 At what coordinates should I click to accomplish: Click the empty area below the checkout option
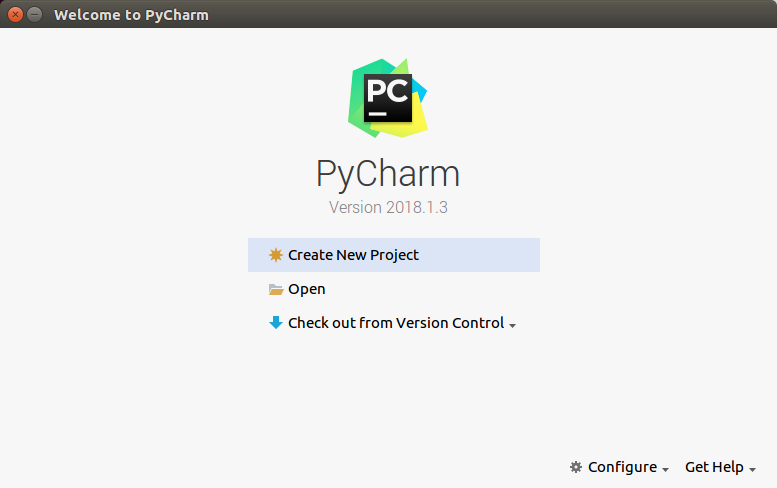click(394, 386)
